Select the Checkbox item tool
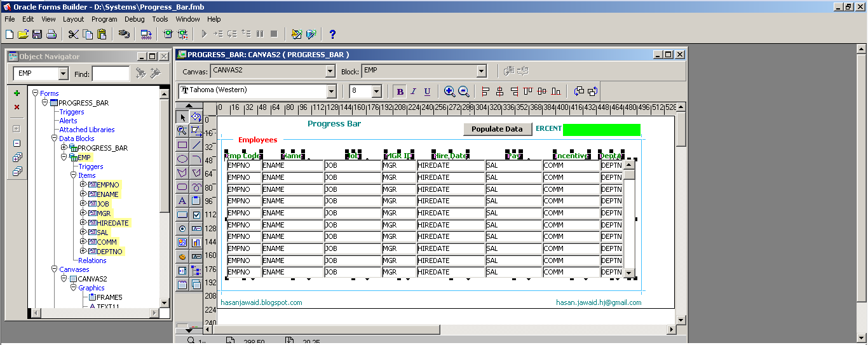868x345 pixels. pos(196,215)
